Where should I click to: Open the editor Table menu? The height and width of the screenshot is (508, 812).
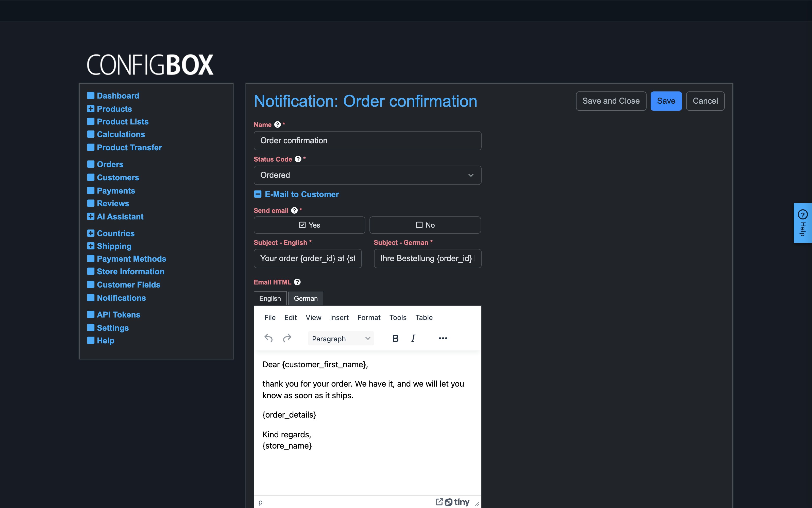tap(424, 317)
